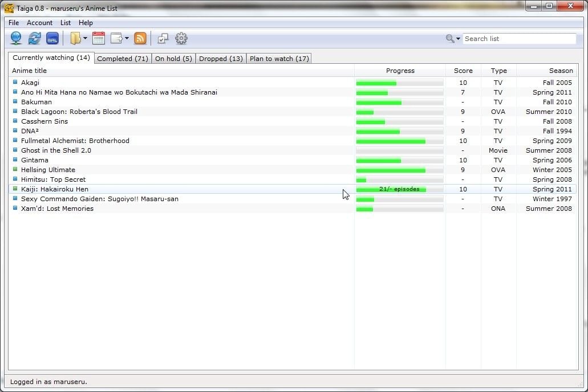588x392 pixels.
Task: Click the status icon beside Sexy Commando Gaiden
Action: [15, 199]
